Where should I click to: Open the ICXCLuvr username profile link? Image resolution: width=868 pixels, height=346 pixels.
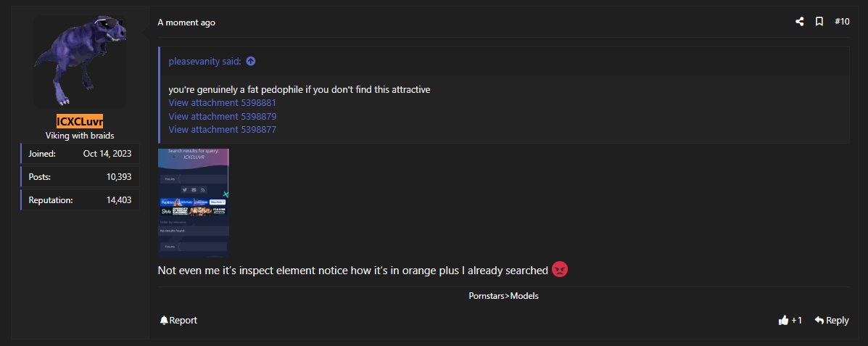(x=80, y=121)
